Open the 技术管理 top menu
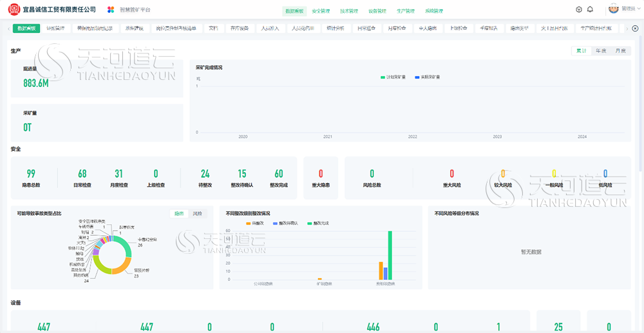The width and height of the screenshot is (644, 333). (349, 11)
